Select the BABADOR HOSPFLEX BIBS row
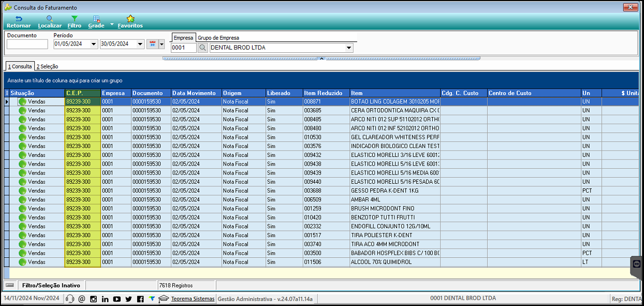The width and height of the screenshot is (644, 306). pos(321,253)
